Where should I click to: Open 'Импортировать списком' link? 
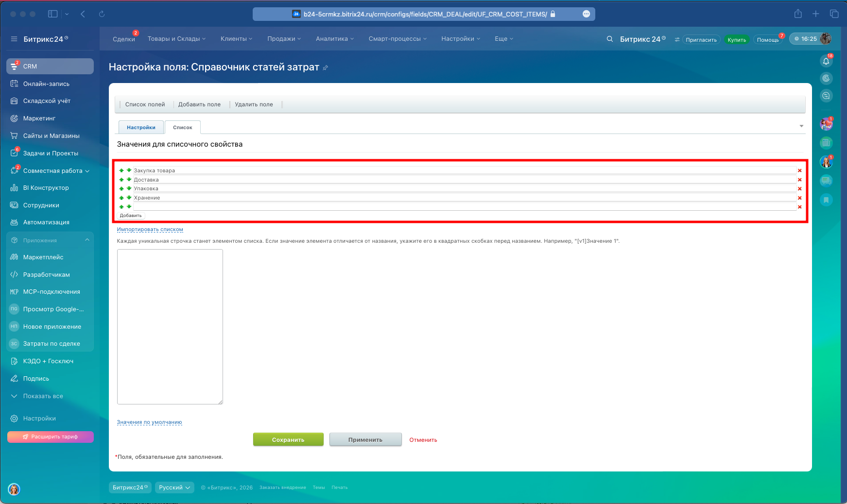(x=150, y=230)
